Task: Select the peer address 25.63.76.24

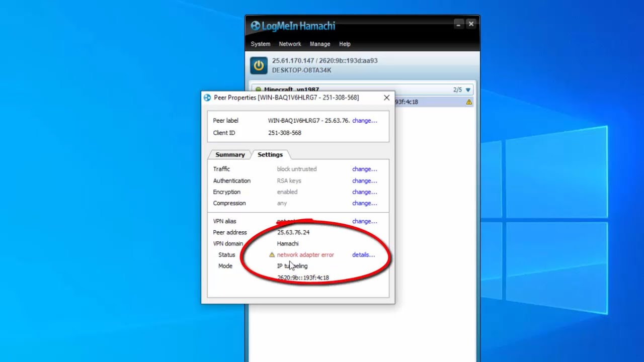Action: 293,233
